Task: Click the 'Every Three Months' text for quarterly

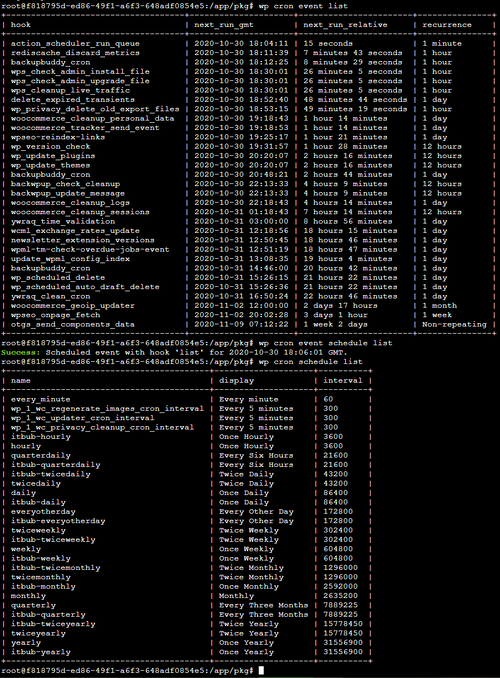Action: [263, 605]
